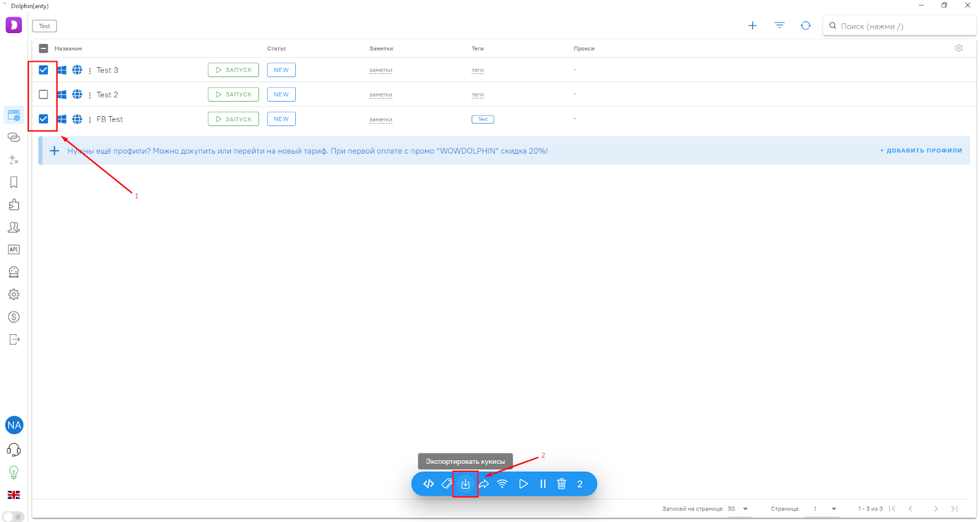Click the export cookies icon in bottom toolbar
This screenshot has height=522, width=980.
pyautogui.click(x=466, y=484)
